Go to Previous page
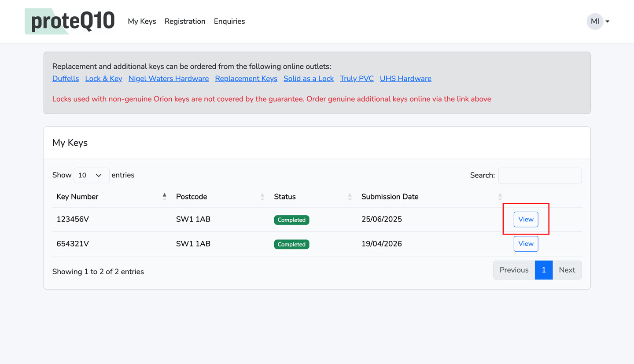Image resolution: width=634 pixels, height=364 pixels. (514, 270)
